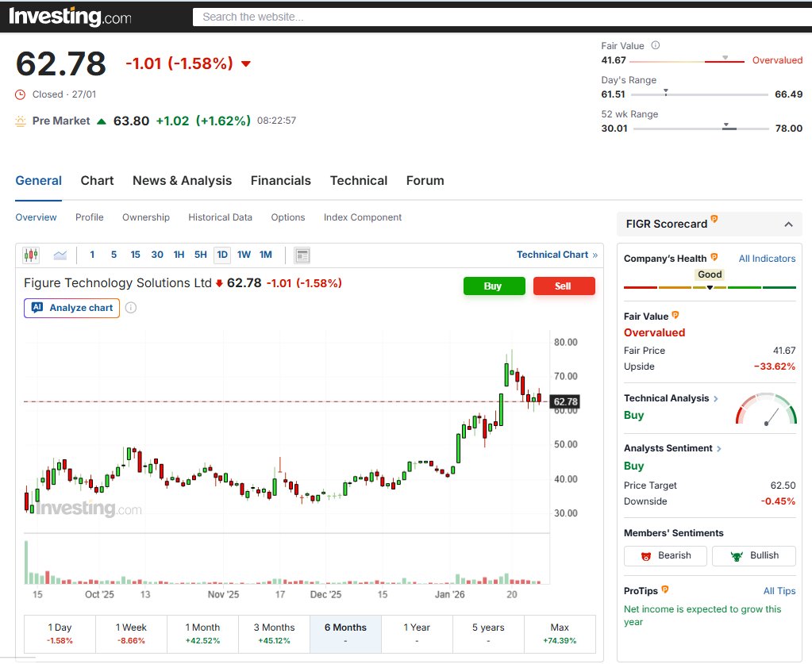
Task: Click the Day's Range slider bar
Action: (699, 94)
